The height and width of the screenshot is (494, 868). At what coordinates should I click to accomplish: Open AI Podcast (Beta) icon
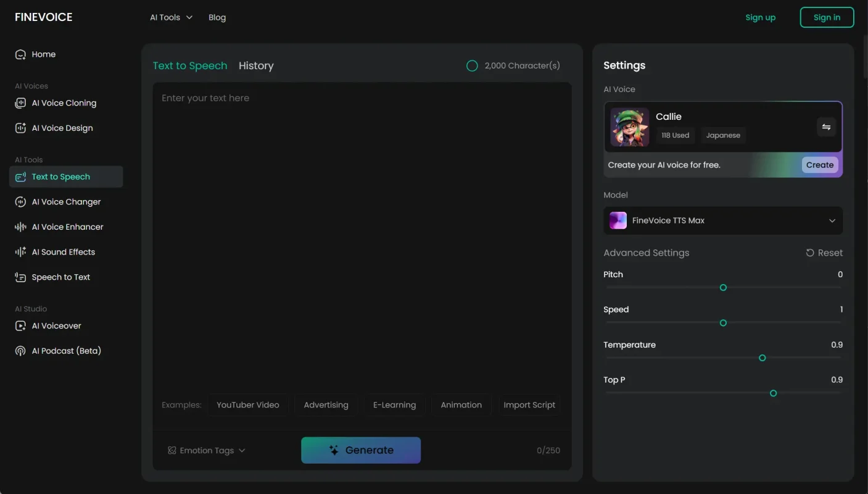point(20,351)
